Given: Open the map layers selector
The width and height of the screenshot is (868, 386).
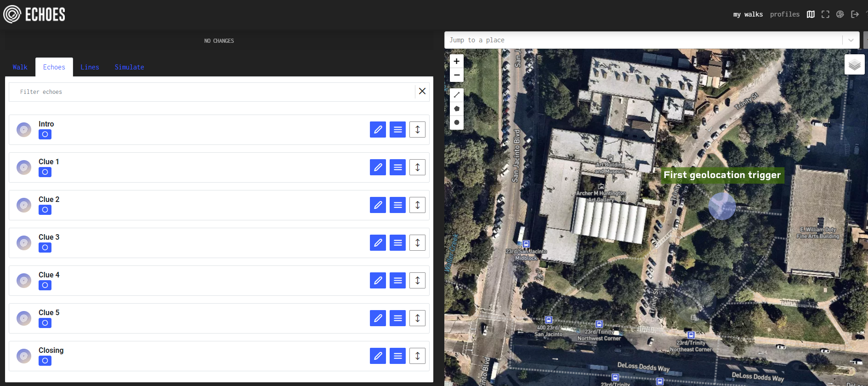Looking at the screenshot, I should (x=854, y=64).
